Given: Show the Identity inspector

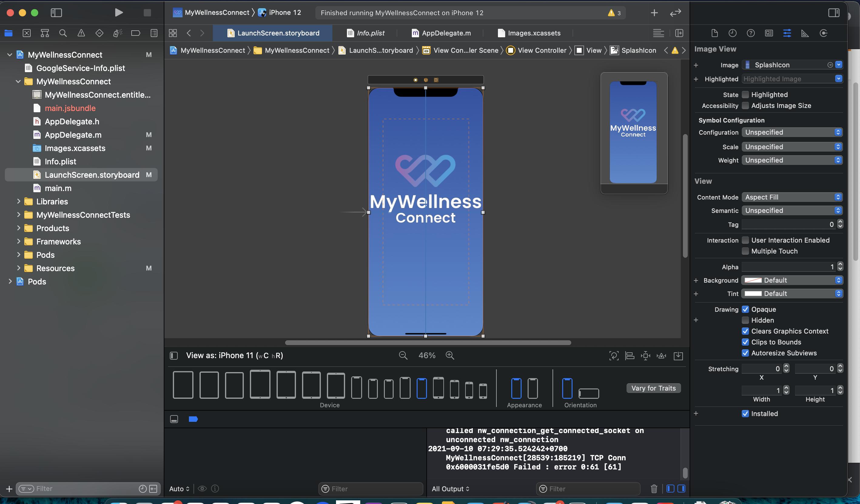Looking at the screenshot, I should (769, 33).
